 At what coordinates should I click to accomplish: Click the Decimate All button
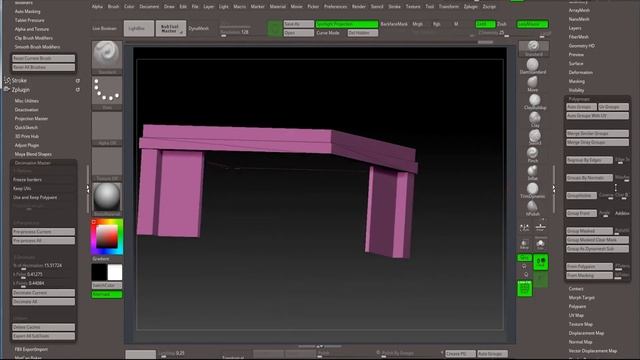point(44,302)
